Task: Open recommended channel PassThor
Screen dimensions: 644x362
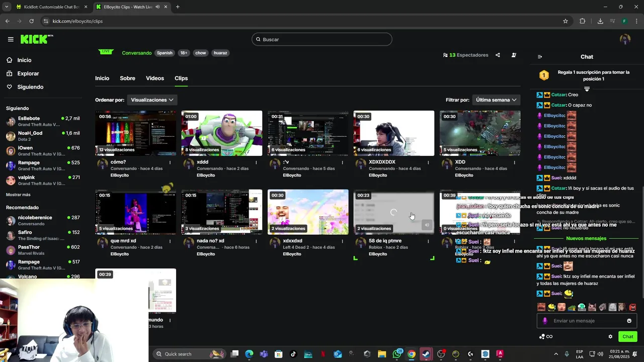Action: [43, 250]
